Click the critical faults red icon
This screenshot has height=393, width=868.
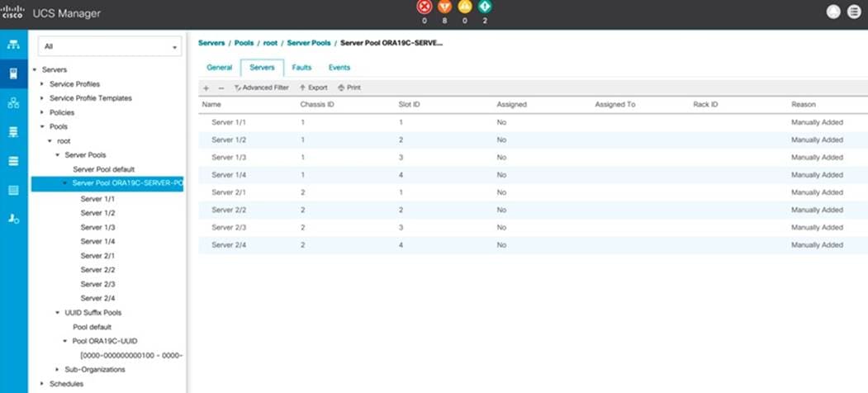click(425, 7)
